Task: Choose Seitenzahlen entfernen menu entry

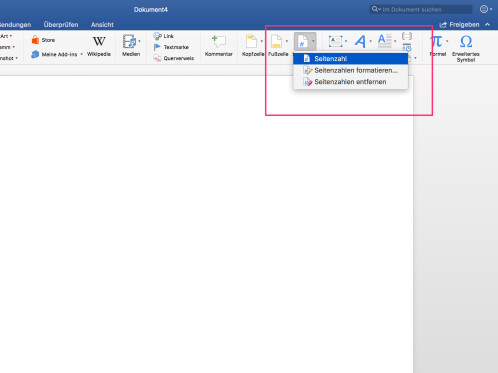Action: pyautogui.click(x=351, y=82)
